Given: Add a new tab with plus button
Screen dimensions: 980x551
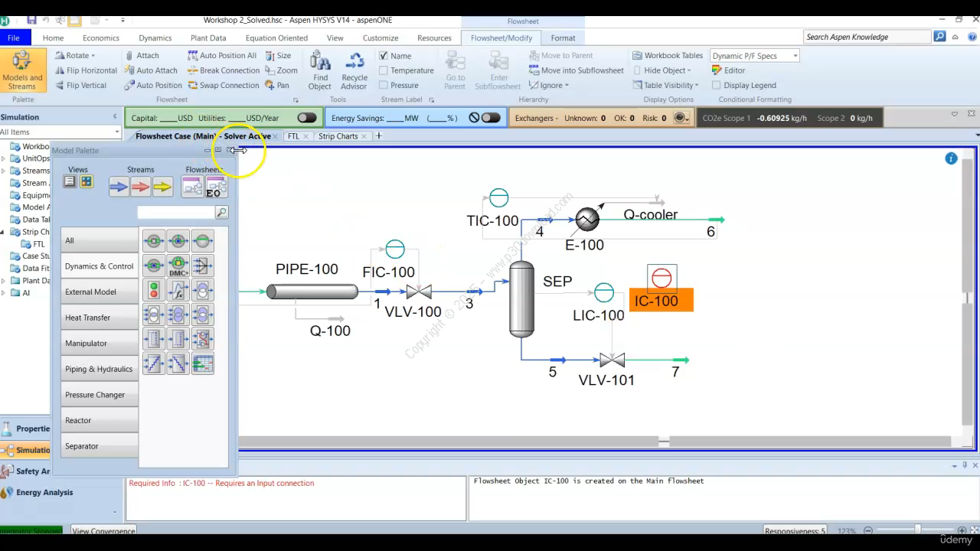Looking at the screenshot, I should coord(378,136).
